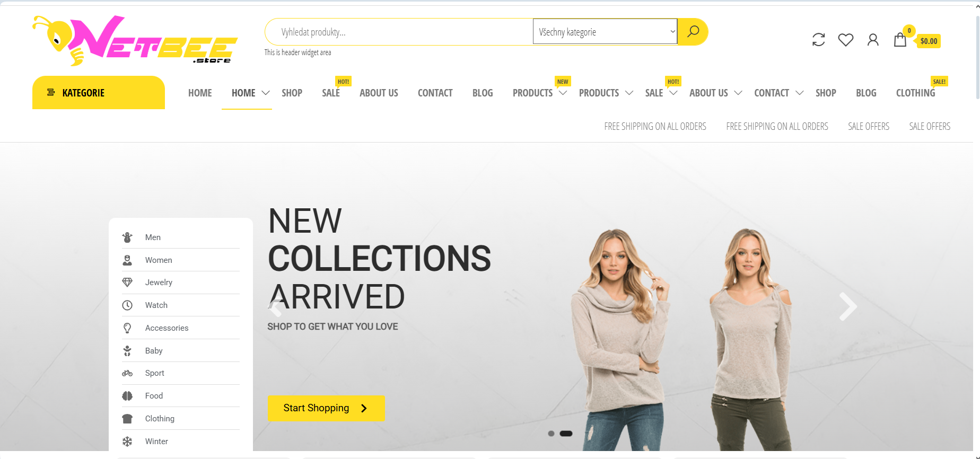Open the Všechny kategorie dropdown
Viewport: 980px width, 459px height.
[605, 32]
